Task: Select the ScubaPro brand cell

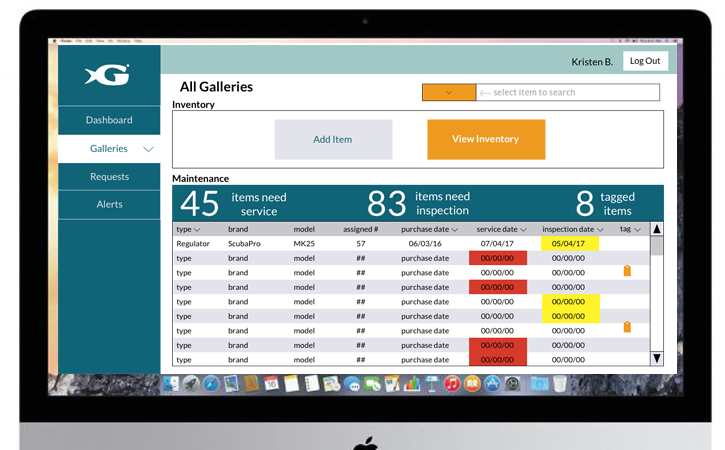Action: tap(244, 244)
